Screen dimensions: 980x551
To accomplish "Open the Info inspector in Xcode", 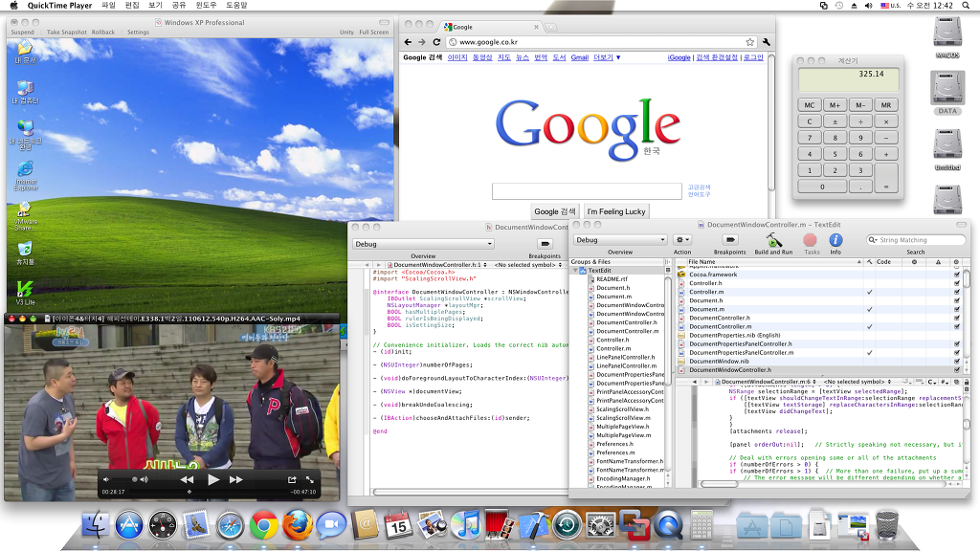I will (x=835, y=240).
